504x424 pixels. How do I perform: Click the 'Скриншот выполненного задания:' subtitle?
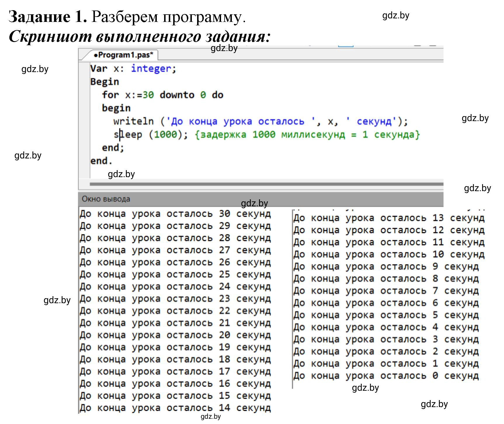pos(140,36)
